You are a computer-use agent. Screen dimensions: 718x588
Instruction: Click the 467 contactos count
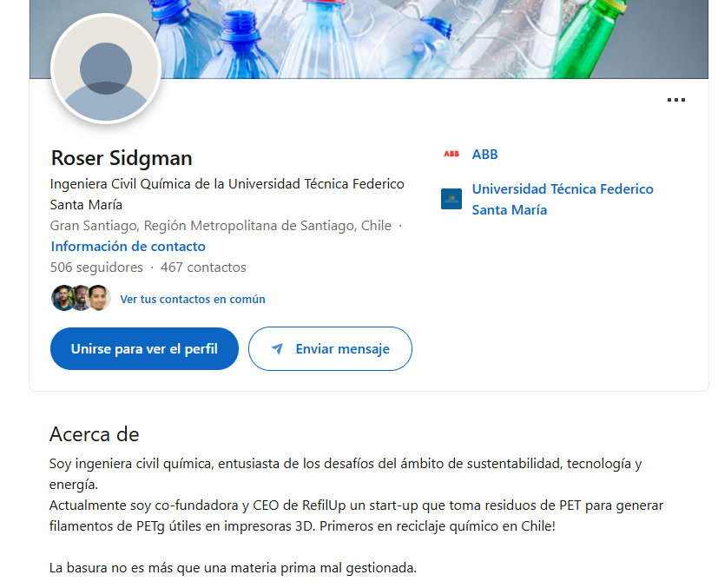pyautogui.click(x=203, y=268)
